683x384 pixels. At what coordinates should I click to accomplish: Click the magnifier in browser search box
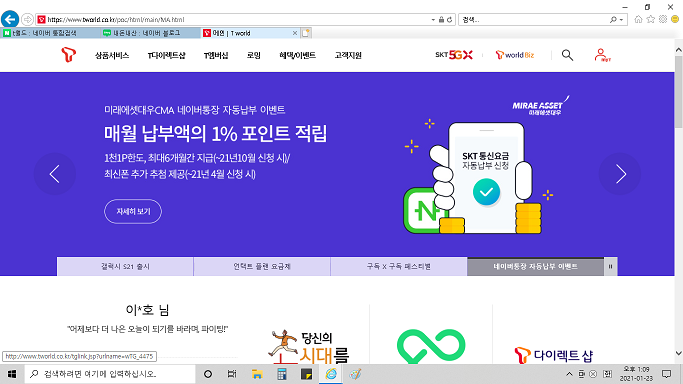(x=613, y=20)
